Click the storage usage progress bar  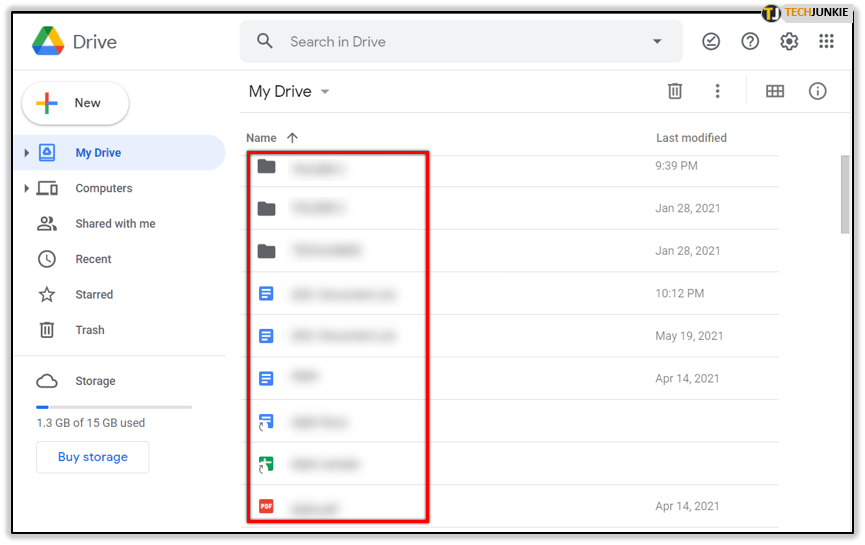(113, 407)
